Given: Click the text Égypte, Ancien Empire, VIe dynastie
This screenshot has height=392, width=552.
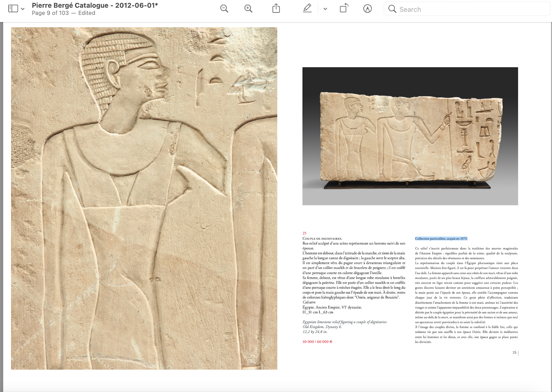Looking at the screenshot, I should click(332, 307).
